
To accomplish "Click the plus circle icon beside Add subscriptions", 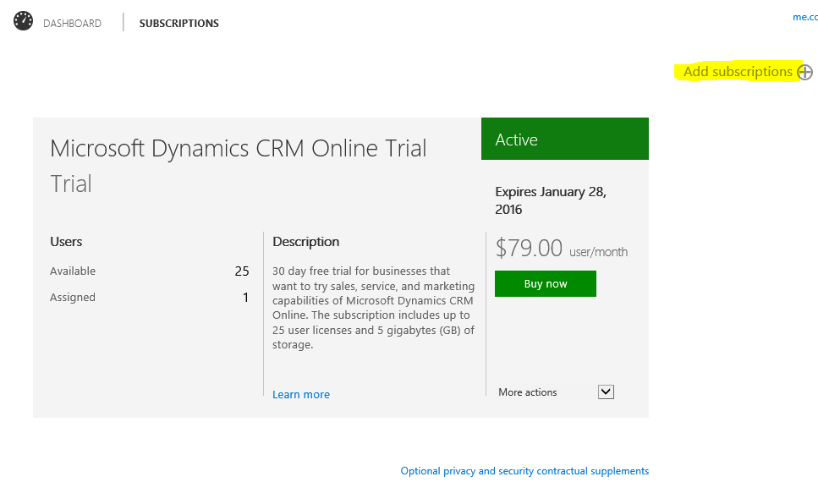I will tap(805, 73).
